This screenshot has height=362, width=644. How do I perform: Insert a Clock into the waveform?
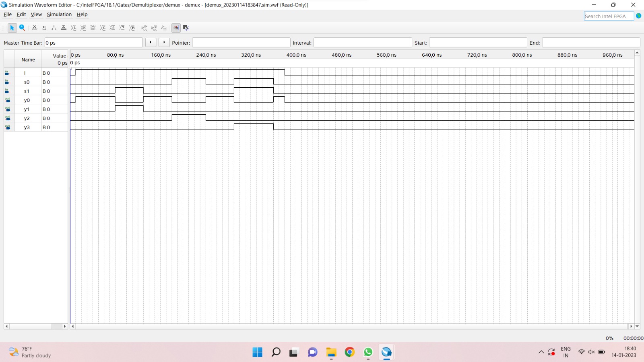coord(112,28)
